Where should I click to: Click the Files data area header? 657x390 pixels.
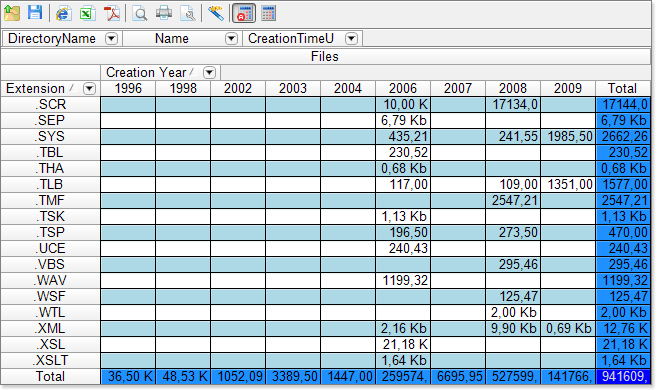[326, 57]
